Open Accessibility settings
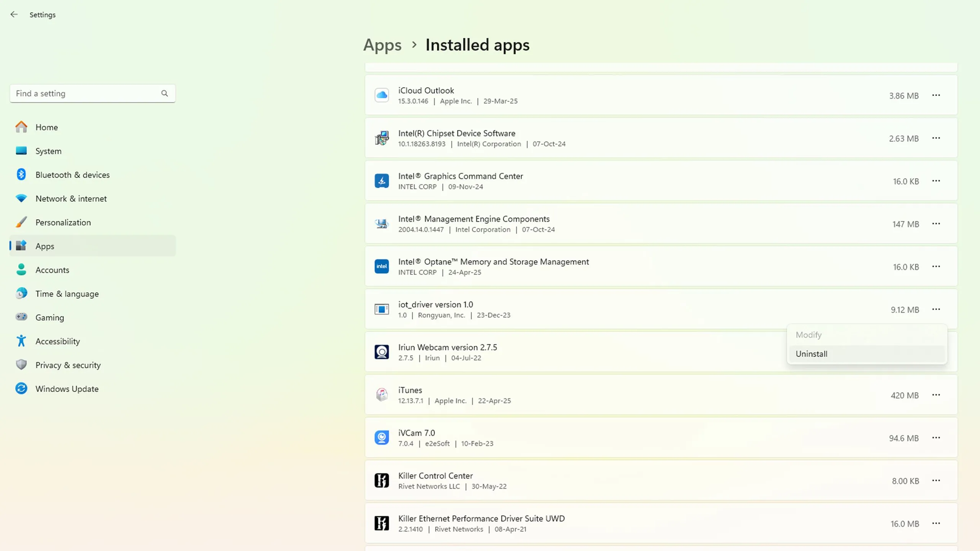Viewport: 980px width, 551px height. 93,341
